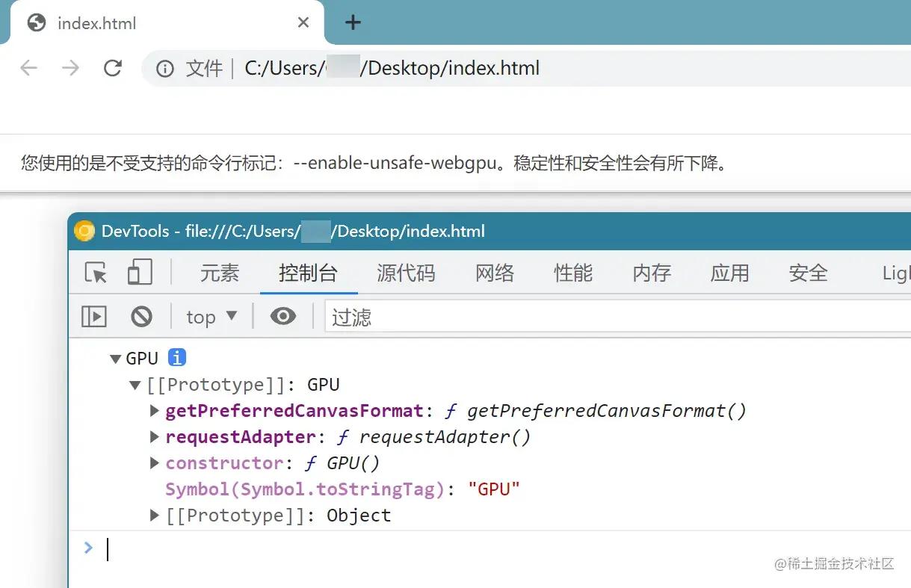Open the GPU info tooltip icon
The height and width of the screenshot is (588, 911).
pos(176,357)
